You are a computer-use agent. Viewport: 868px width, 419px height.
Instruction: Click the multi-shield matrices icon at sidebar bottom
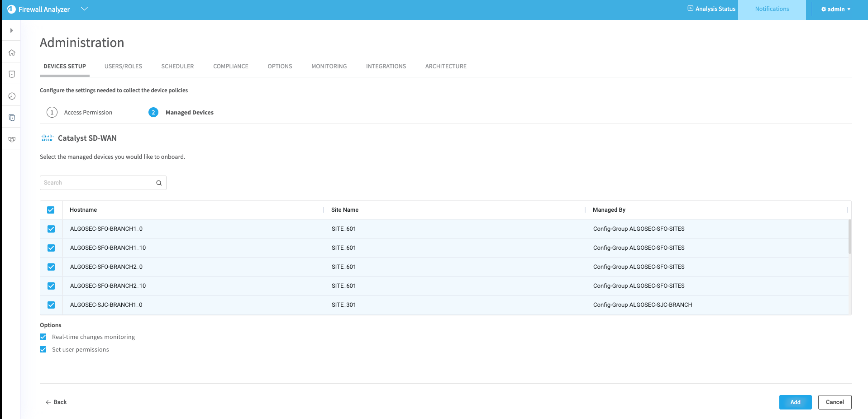click(12, 139)
